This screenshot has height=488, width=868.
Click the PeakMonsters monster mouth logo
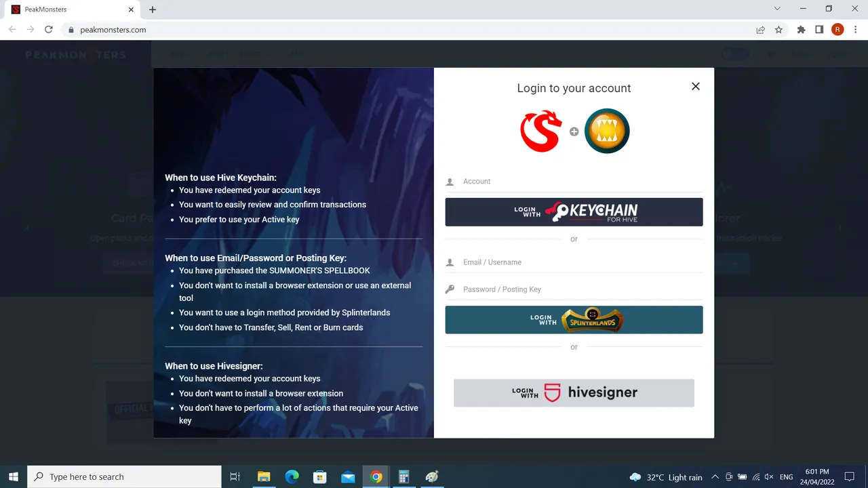coord(607,131)
